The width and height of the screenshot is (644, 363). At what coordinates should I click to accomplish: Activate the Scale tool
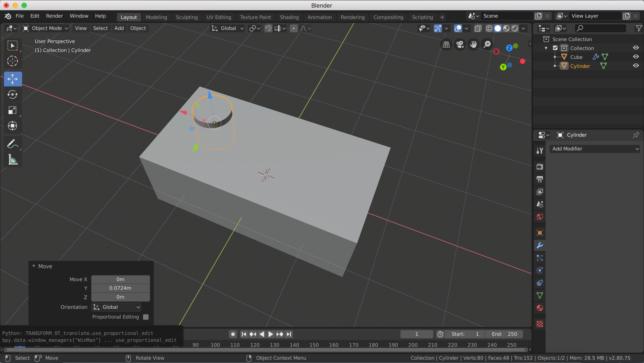pyautogui.click(x=12, y=110)
